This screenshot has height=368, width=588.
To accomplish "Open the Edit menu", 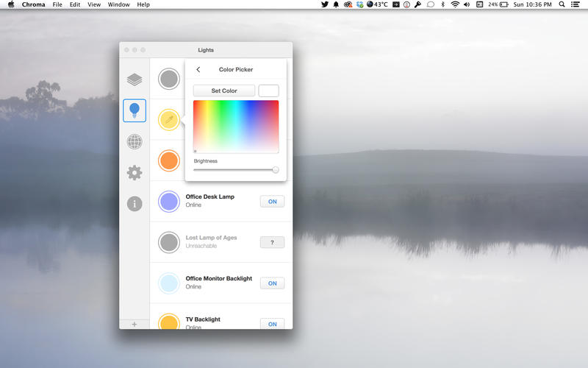I will 75,4.
